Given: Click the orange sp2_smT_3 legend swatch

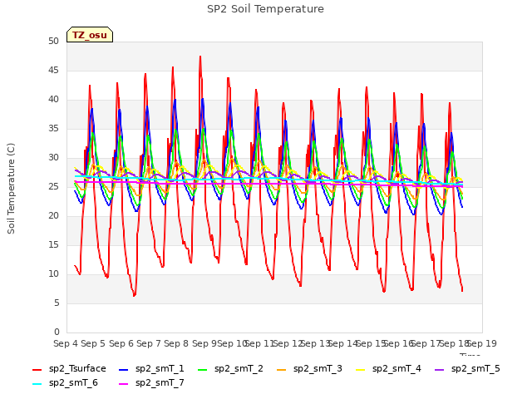Looking at the screenshot, I should pos(282,370).
